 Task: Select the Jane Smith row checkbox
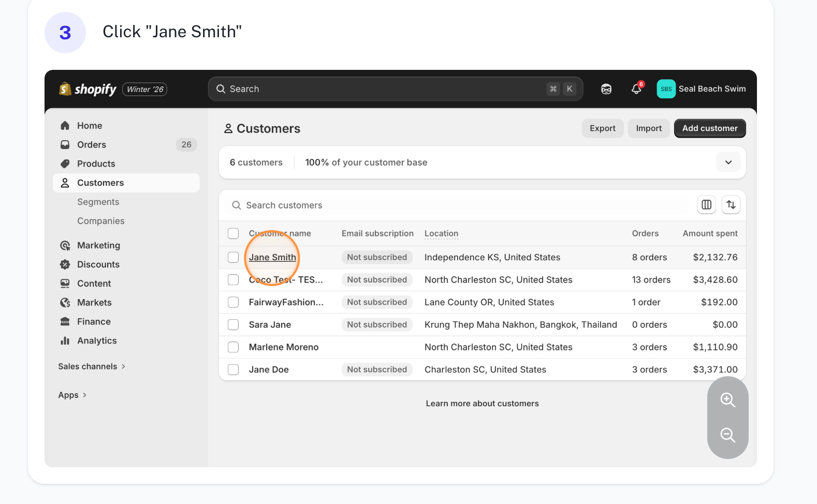coord(234,257)
